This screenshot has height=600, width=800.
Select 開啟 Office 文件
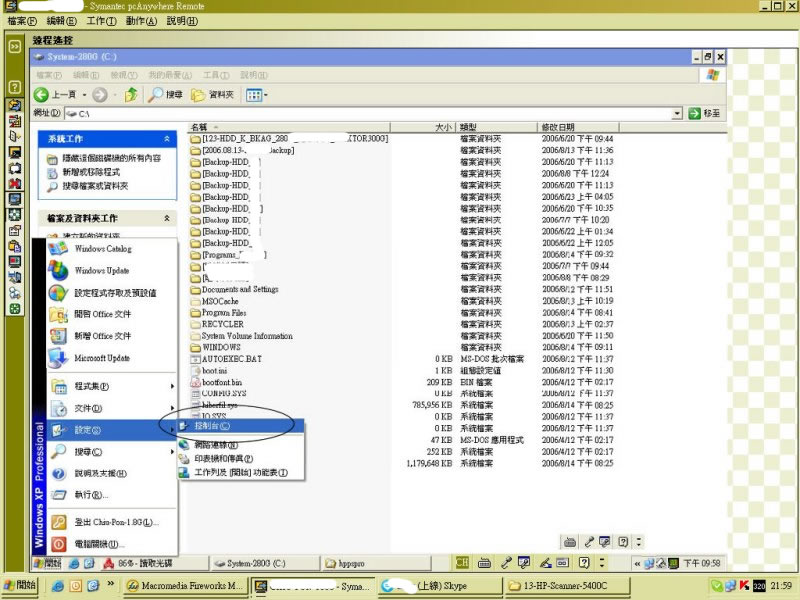tap(112, 314)
